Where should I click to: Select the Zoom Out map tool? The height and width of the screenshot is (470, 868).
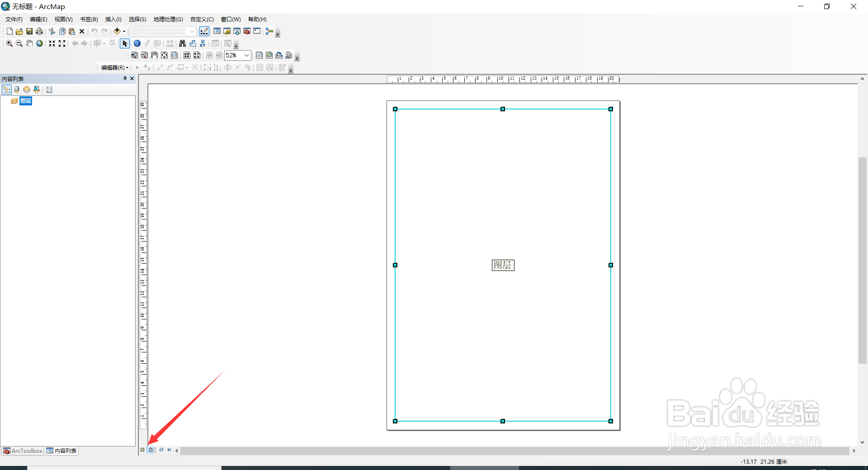pos(19,43)
